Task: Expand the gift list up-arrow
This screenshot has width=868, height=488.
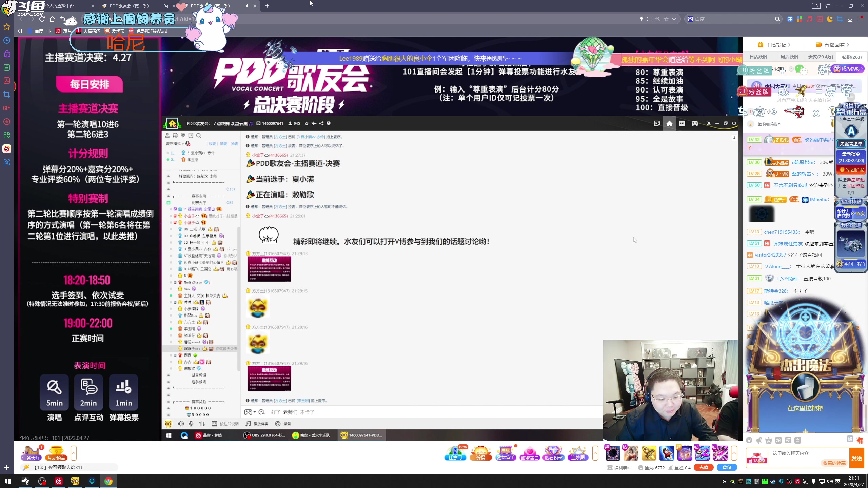Action: pyautogui.click(x=734, y=453)
